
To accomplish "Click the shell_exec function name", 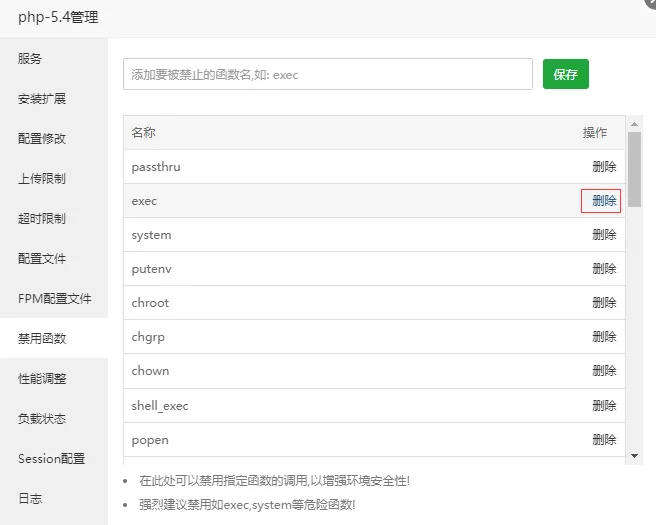I will point(160,406).
